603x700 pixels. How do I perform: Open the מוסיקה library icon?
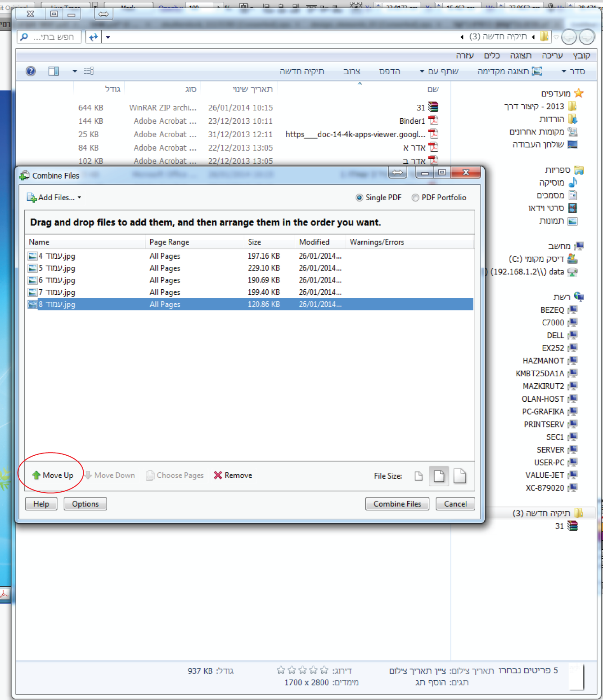573,183
